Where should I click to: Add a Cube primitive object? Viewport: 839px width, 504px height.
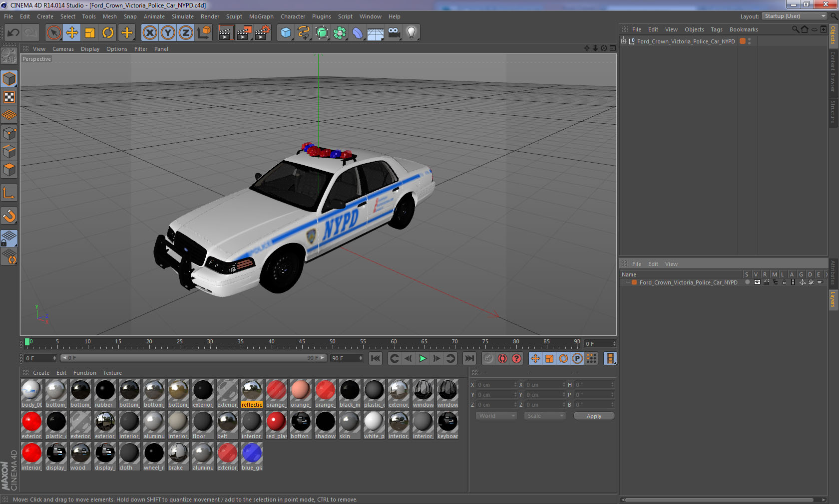(286, 33)
